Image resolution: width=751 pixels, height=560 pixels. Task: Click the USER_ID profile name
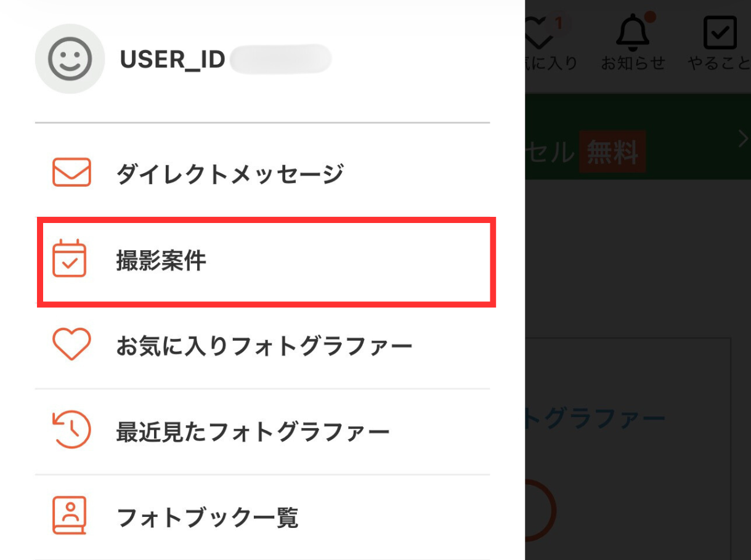[173, 60]
